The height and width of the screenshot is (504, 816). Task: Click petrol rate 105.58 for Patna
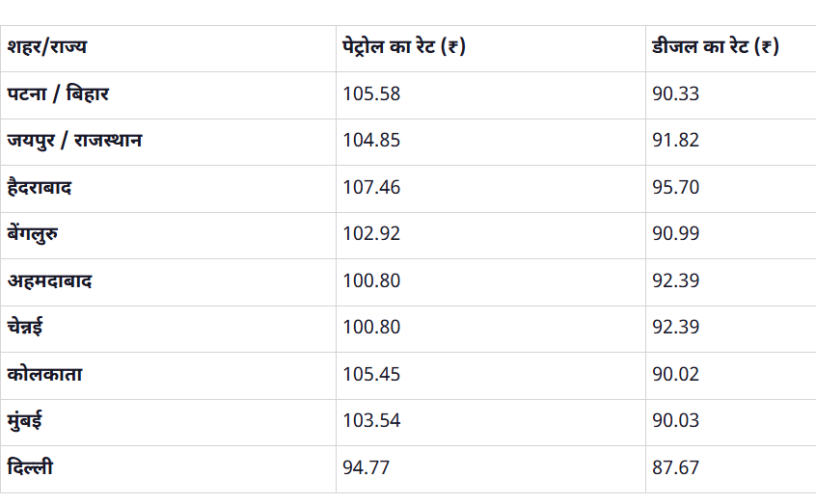click(x=371, y=94)
